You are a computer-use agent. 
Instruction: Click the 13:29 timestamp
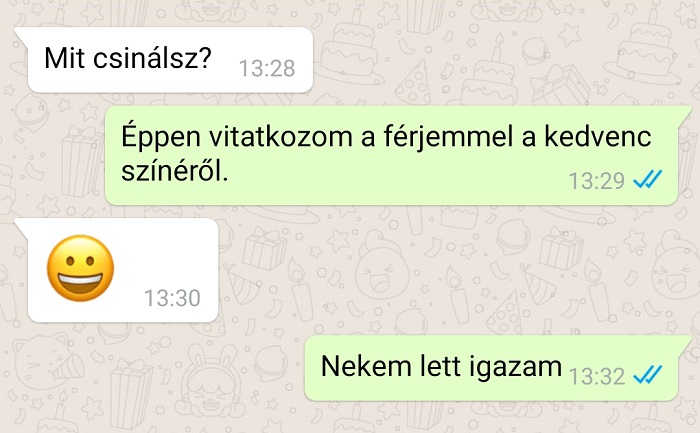(x=596, y=181)
